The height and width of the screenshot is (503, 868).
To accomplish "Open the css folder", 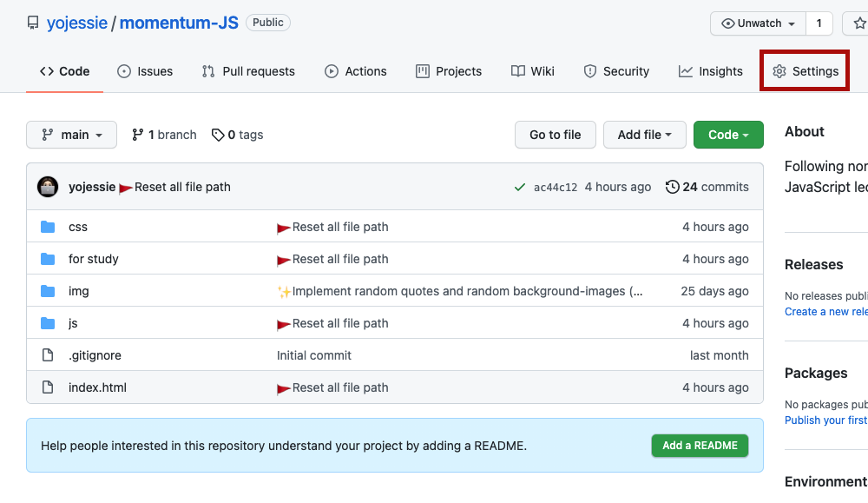I will (x=78, y=227).
